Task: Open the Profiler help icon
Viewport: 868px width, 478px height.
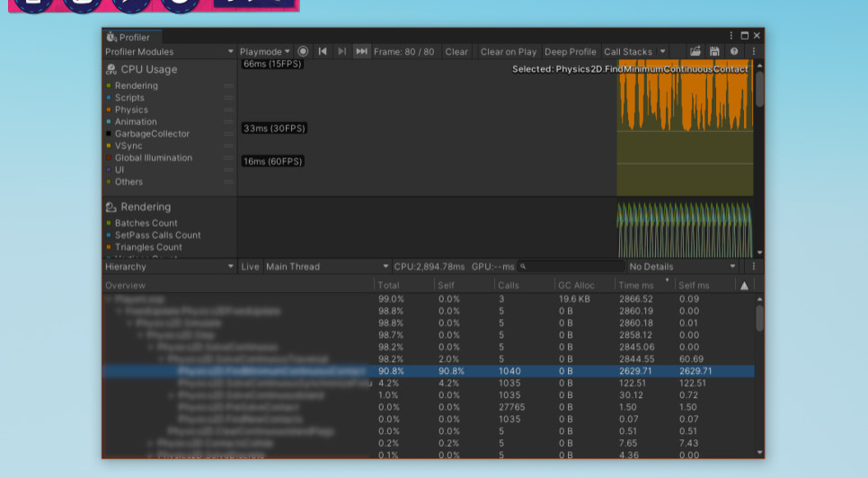Action: (x=734, y=51)
